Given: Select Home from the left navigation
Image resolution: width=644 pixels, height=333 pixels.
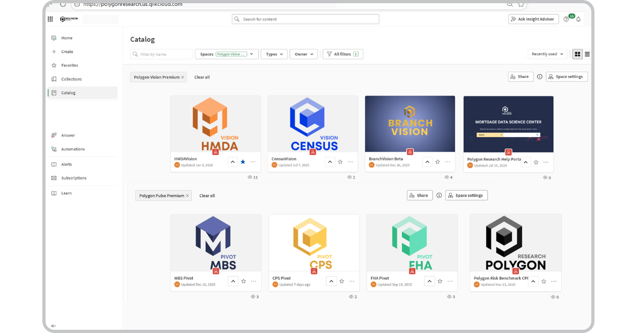Looking at the screenshot, I should pos(67,38).
